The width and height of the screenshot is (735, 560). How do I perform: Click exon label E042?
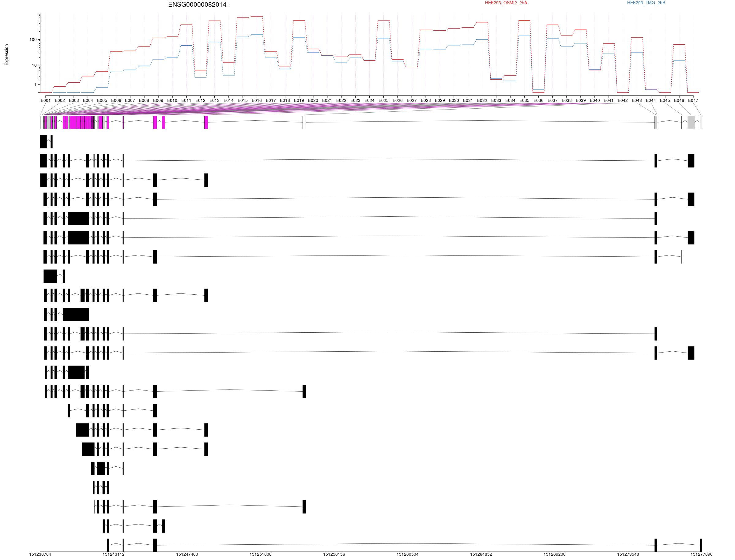[623, 100]
